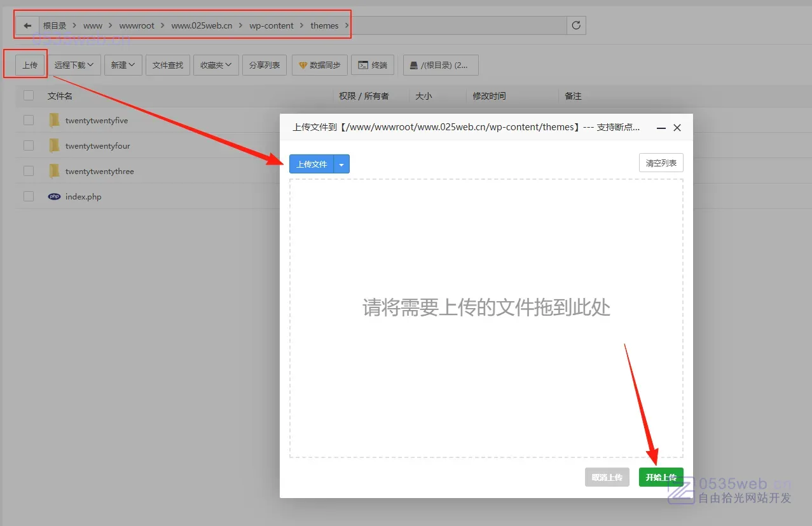Click the back arrow in path bar

pyautogui.click(x=27, y=26)
